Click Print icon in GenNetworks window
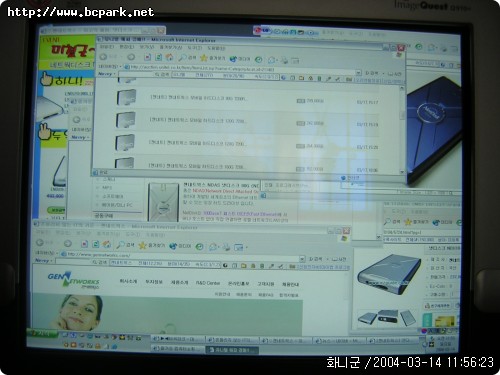The width and height of the screenshot is (500, 375). coord(226,247)
